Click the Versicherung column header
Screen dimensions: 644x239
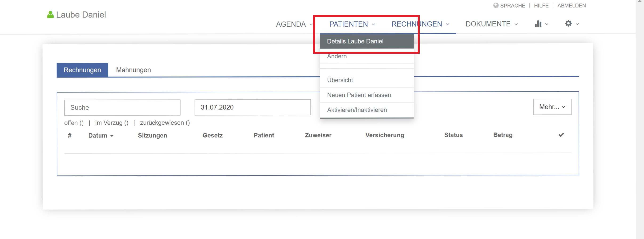[385, 135]
